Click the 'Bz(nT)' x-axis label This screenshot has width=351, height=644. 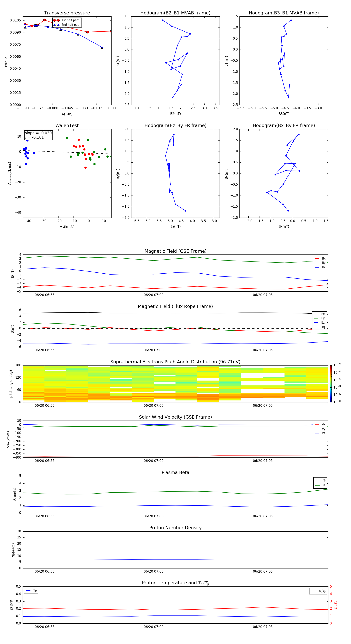[175, 227]
